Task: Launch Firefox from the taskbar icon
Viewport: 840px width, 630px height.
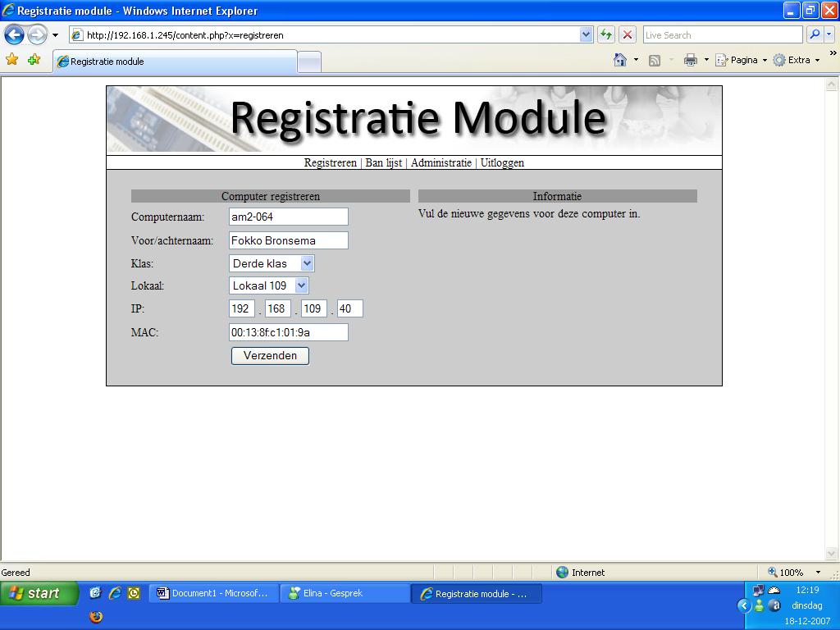Action: tap(96, 616)
